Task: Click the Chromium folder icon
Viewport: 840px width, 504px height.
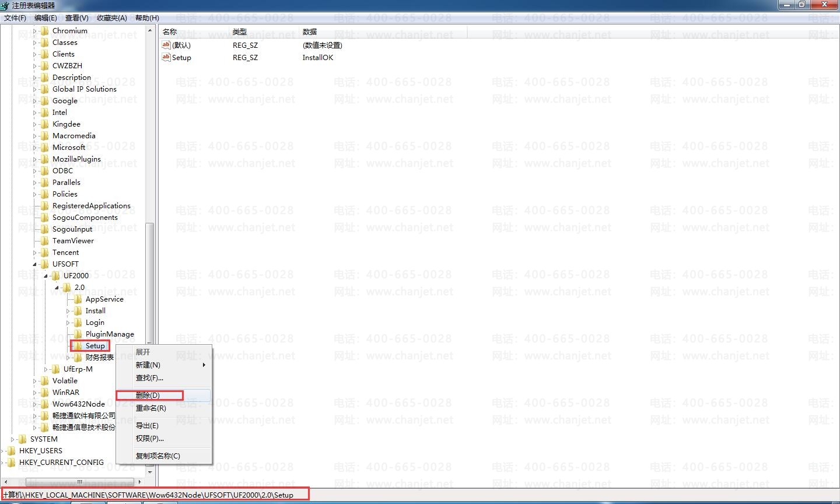Action: 44,31
